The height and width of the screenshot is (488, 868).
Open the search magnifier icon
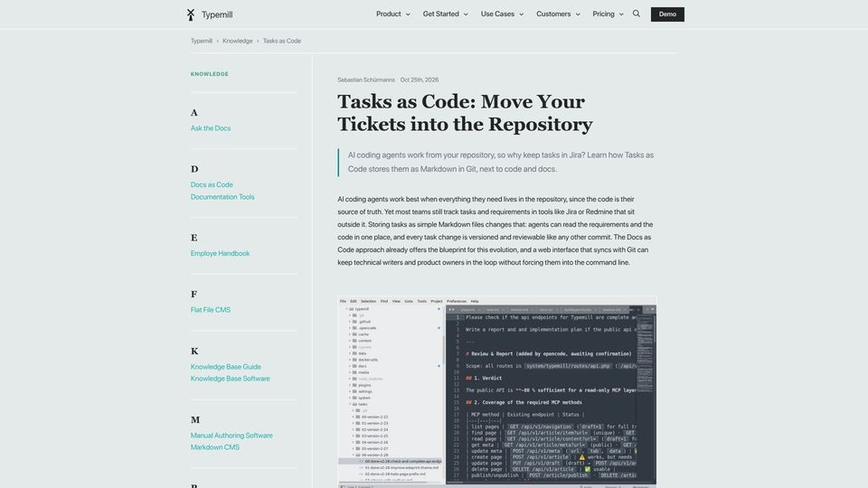[636, 14]
